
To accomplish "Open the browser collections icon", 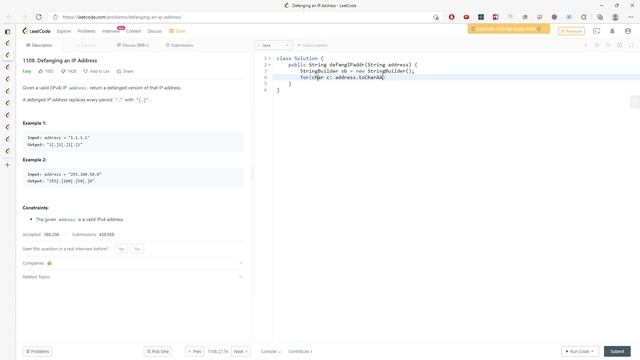I will (600, 17).
